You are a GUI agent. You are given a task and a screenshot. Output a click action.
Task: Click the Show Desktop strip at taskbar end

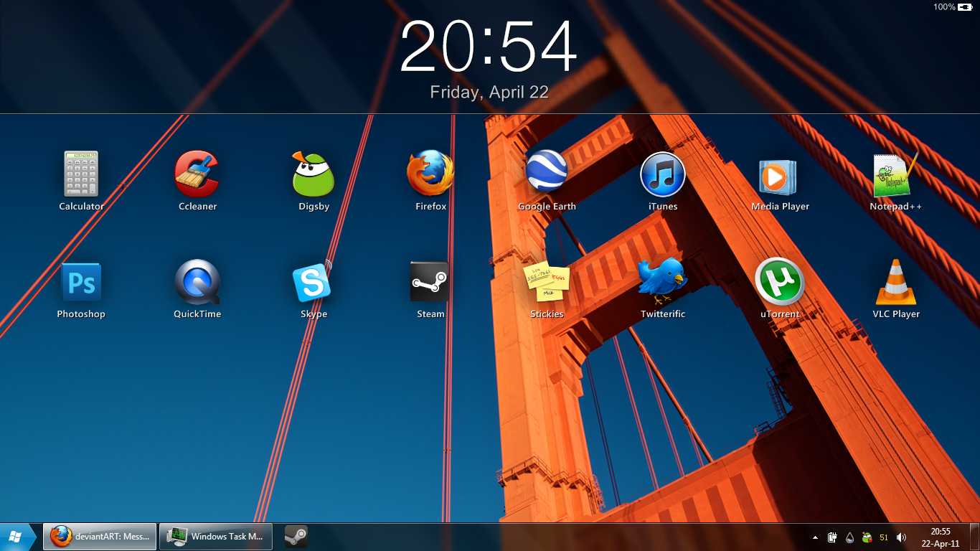974,537
